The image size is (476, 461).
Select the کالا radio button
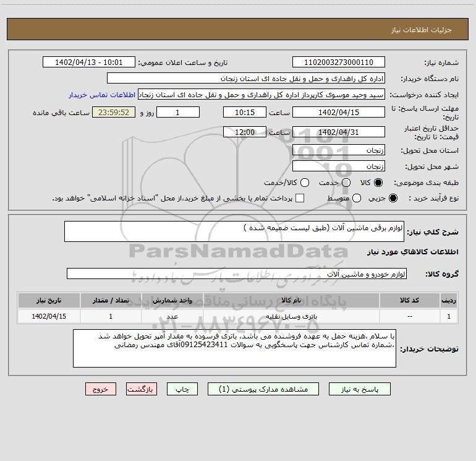click(378, 183)
